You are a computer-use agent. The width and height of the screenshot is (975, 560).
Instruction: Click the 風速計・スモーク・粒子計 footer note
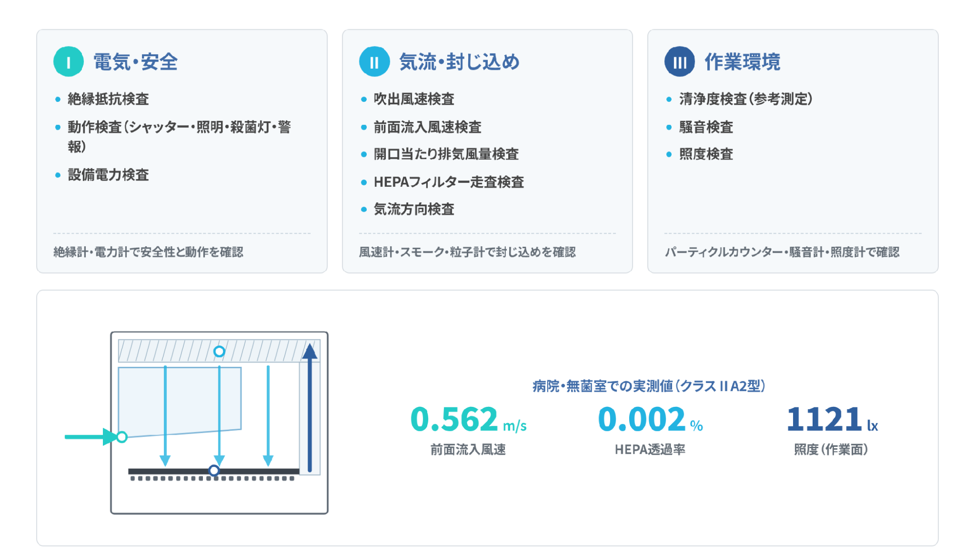467,252
